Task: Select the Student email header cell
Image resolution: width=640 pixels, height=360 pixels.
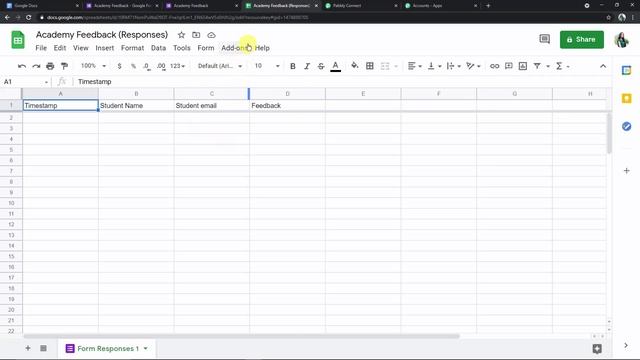Action: click(x=211, y=105)
